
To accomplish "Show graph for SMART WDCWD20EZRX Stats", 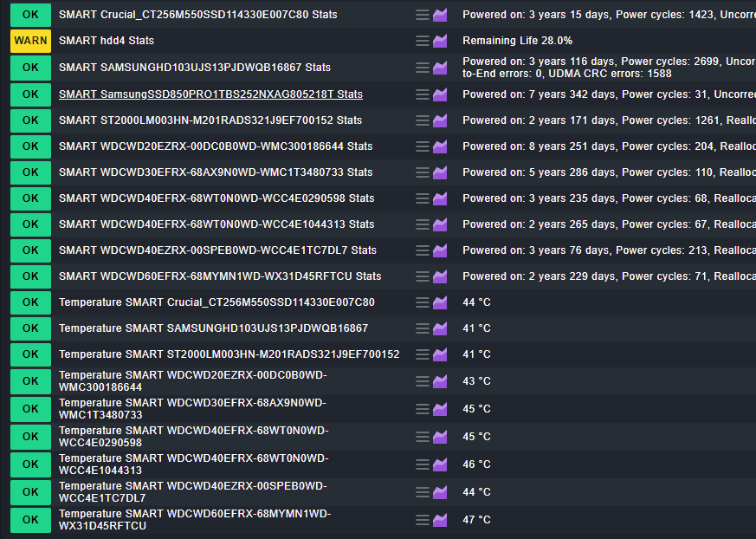I will [440, 146].
